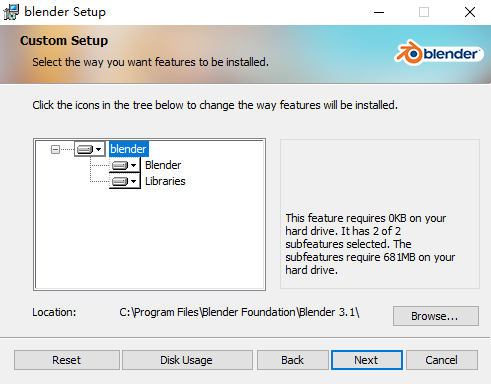Close the blender Setup window
Image resolution: width=491 pixels, height=384 pixels.
pos(470,12)
